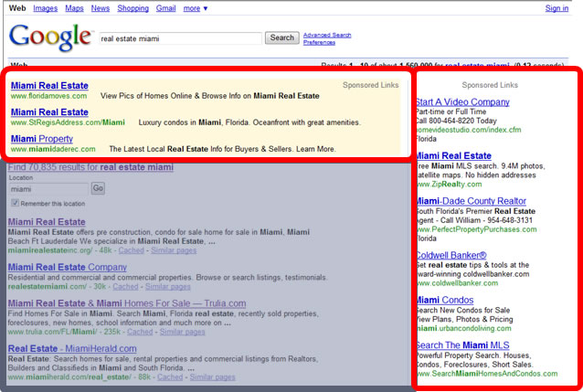Open the News link in top bar
The height and width of the screenshot is (392, 583).
pyautogui.click(x=101, y=8)
